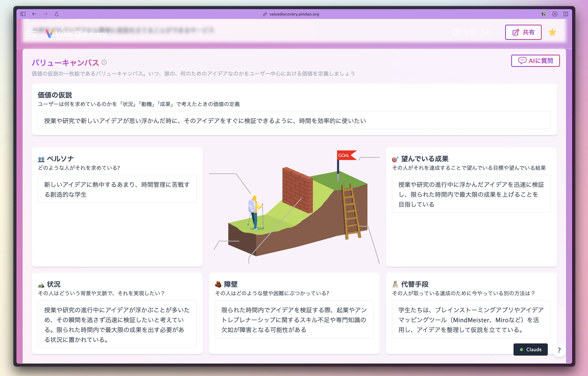Toggle the split view icon in browser toolbar

pyautogui.click(x=566, y=14)
